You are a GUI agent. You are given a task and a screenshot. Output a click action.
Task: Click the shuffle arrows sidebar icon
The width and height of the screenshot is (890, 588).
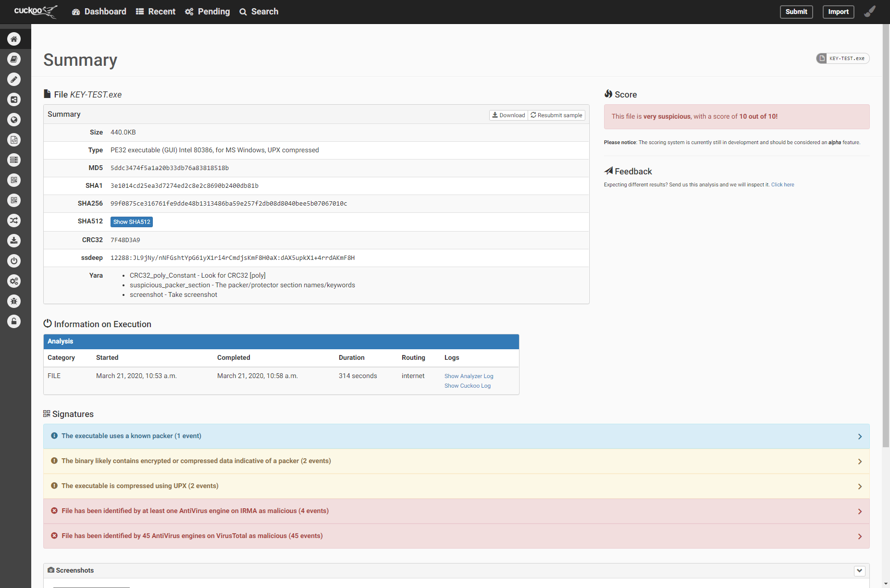(14, 220)
